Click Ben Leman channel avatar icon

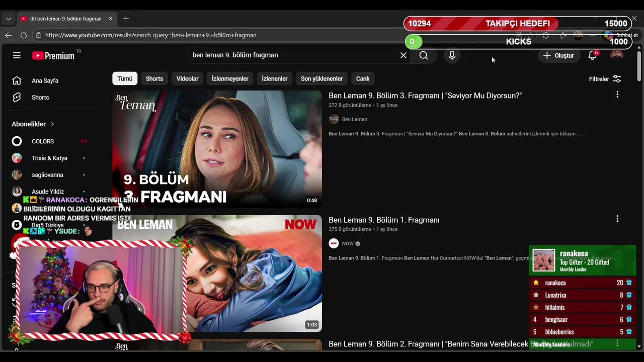tap(334, 119)
